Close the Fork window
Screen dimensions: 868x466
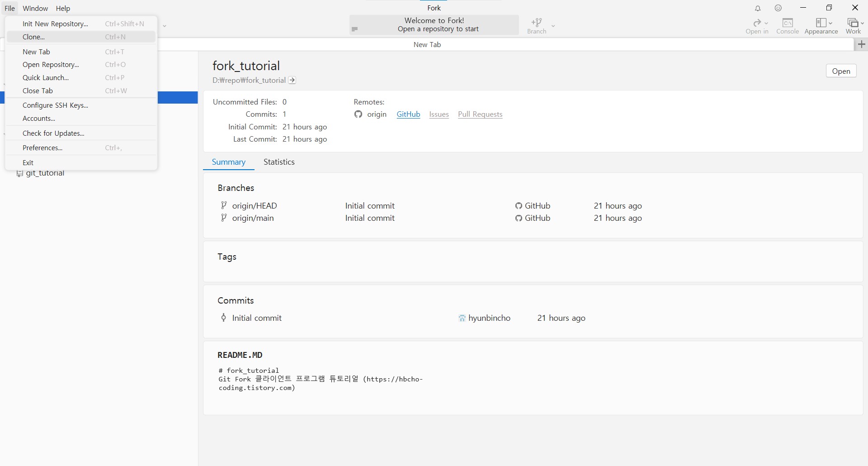855,8
